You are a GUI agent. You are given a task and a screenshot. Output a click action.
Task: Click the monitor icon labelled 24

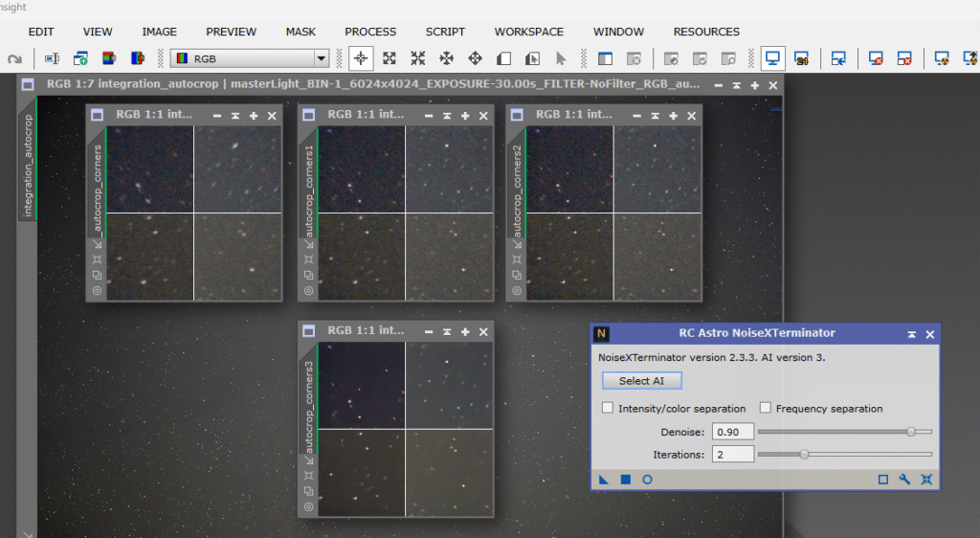pos(801,58)
